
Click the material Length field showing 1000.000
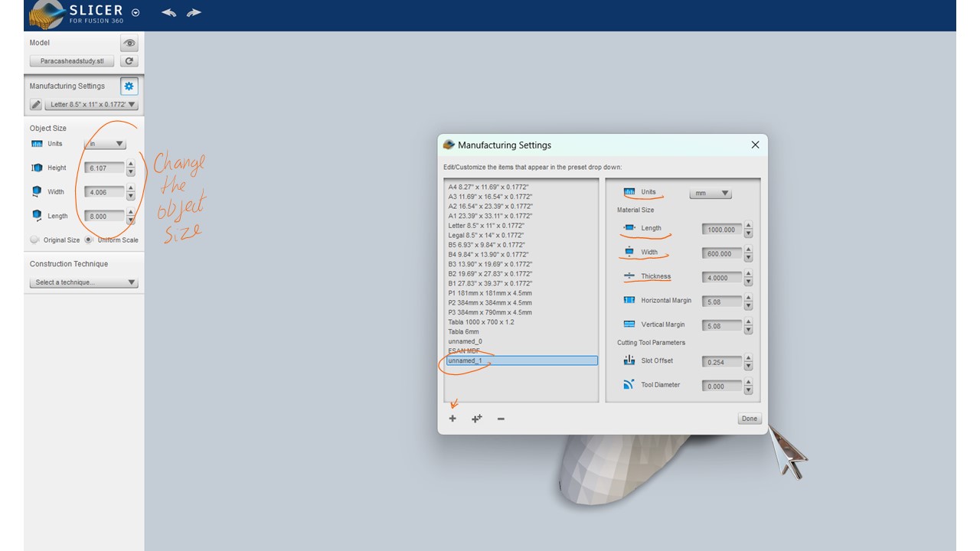[x=721, y=230]
